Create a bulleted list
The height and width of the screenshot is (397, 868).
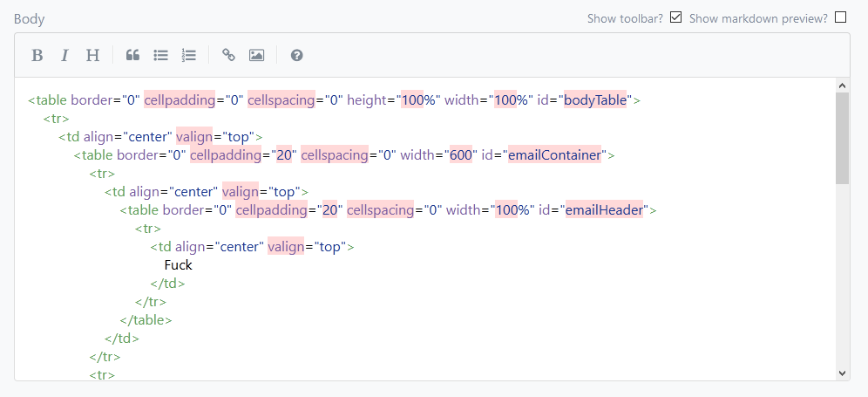(160, 56)
